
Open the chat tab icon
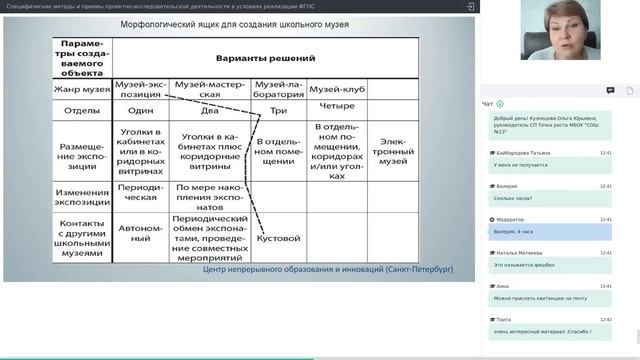[x=610, y=91]
